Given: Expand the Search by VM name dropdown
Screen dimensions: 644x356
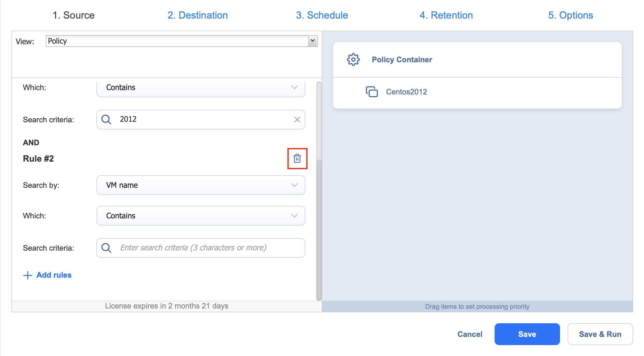Looking at the screenshot, I should pyautogui.click(x=294, y=185).
